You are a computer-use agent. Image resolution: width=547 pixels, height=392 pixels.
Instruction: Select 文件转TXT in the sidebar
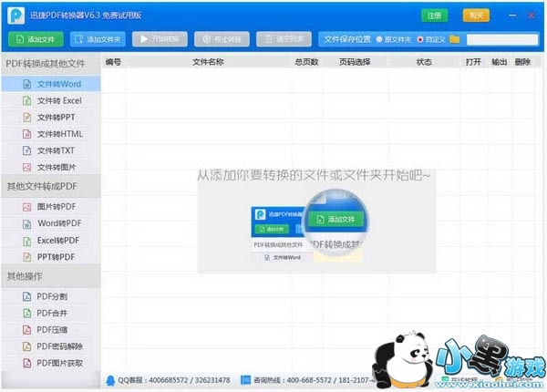click(51, 150)
